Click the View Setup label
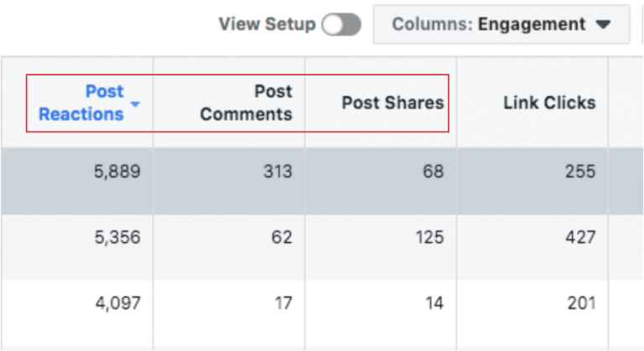 267,24
